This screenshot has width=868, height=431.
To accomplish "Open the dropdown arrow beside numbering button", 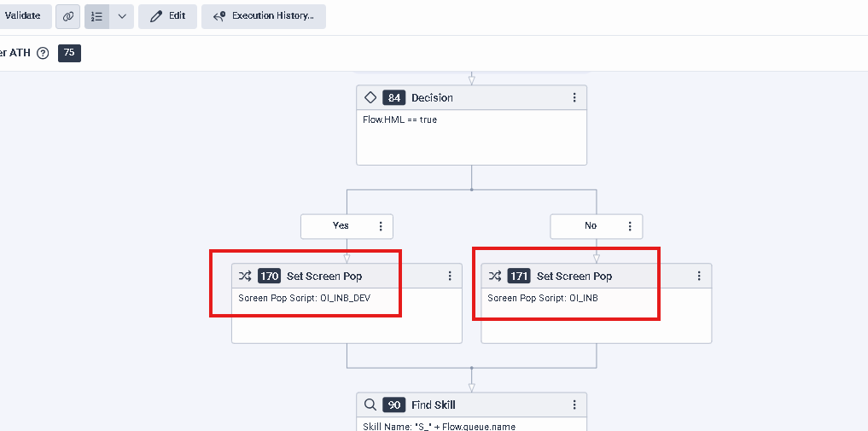I will [122, 16].
